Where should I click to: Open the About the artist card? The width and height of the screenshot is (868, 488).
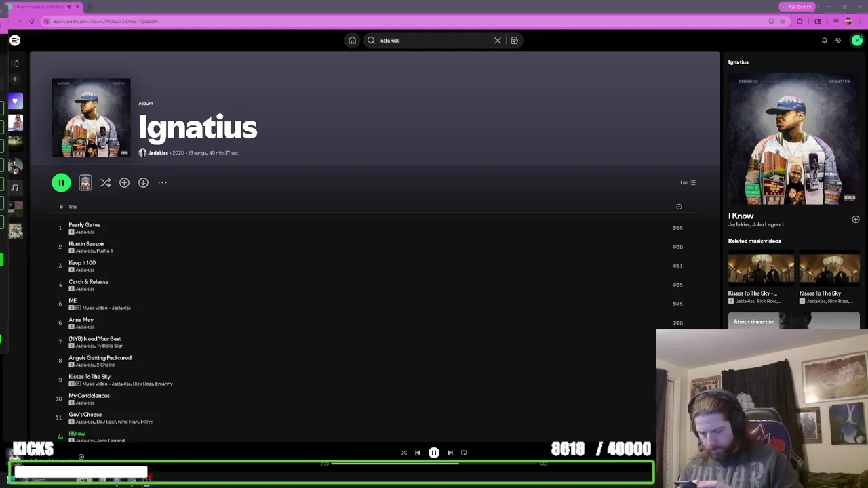pyautogui.click(x=794, y=322)
